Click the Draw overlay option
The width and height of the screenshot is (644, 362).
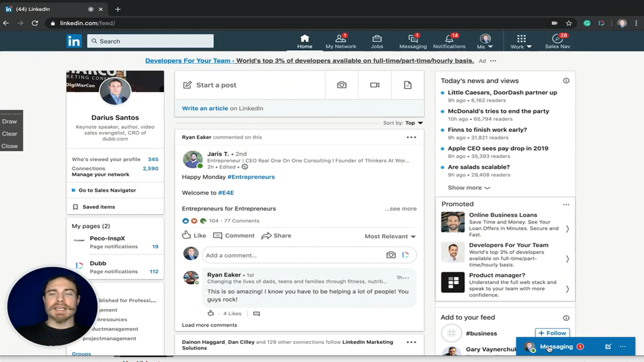pos(9,121)
